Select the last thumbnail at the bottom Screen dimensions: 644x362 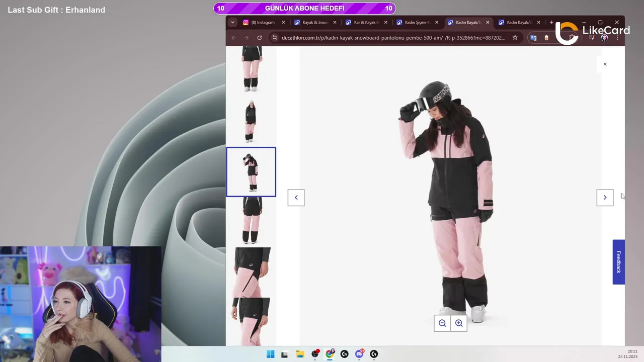tap(251, 322)
